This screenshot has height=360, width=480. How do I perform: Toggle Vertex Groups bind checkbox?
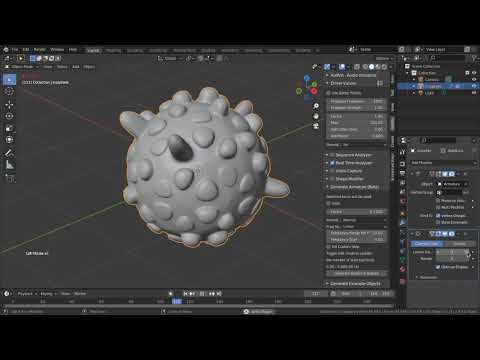[438, 216]
